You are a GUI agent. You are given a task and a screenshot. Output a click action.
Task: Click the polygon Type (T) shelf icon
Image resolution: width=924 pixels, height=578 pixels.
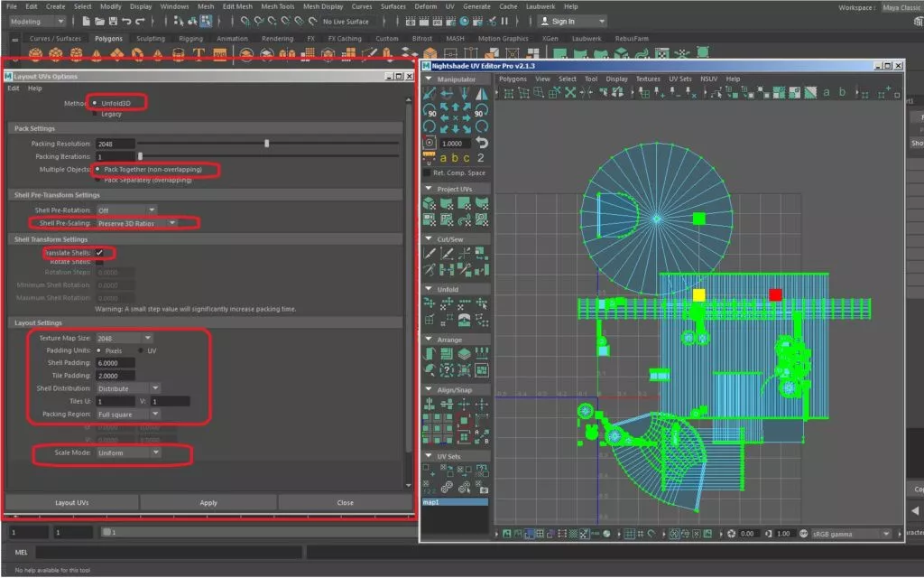[x=199, y=54]
